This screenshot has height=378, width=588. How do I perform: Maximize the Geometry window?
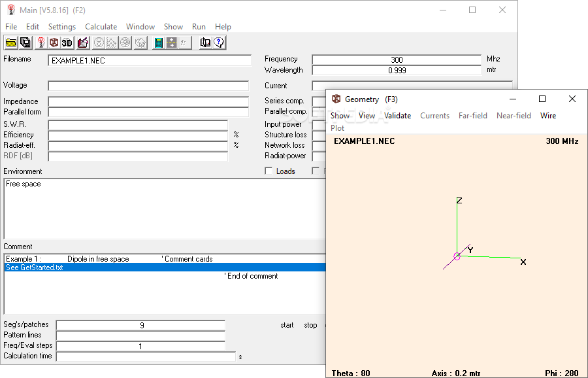point(542,99)
